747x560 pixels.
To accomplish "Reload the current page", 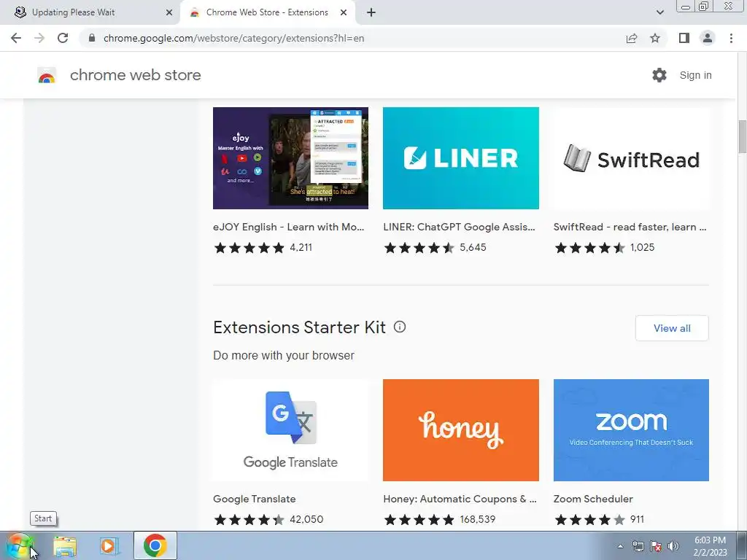I will click(x=63, y=38).
